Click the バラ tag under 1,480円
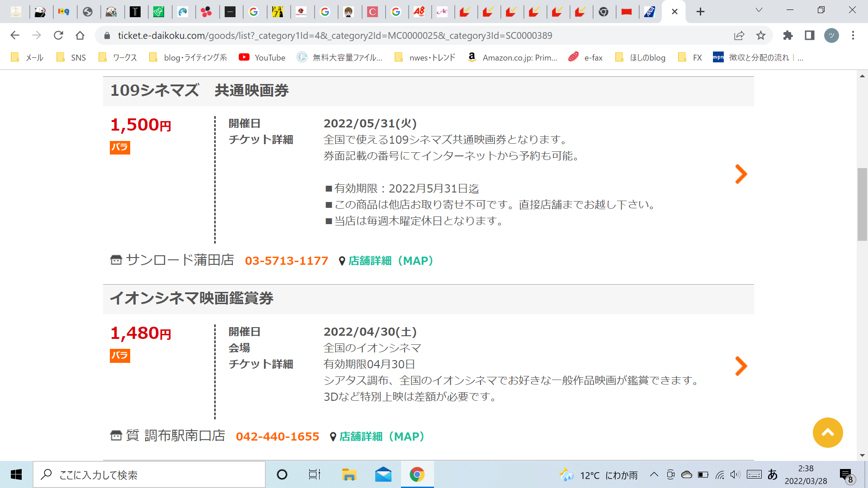The width and height of the screenshot is (868, 488). coord(120,356)
